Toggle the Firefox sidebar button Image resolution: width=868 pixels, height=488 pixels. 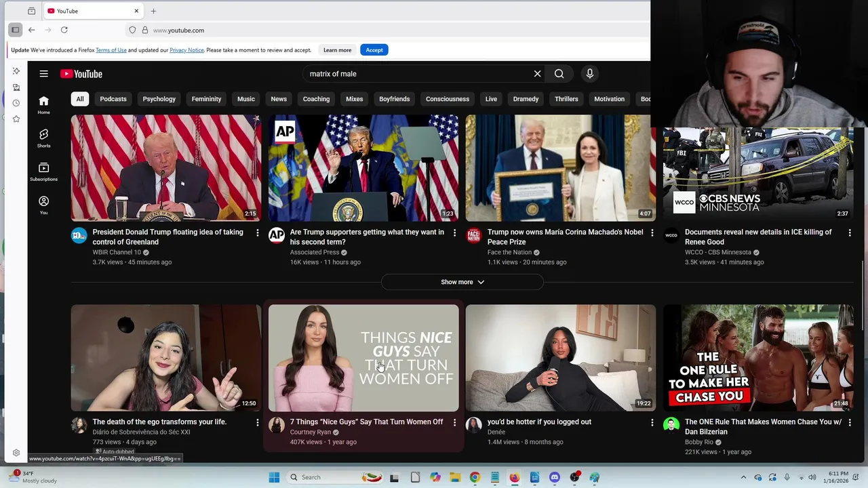pyautogui.click(x=15, y=30)
